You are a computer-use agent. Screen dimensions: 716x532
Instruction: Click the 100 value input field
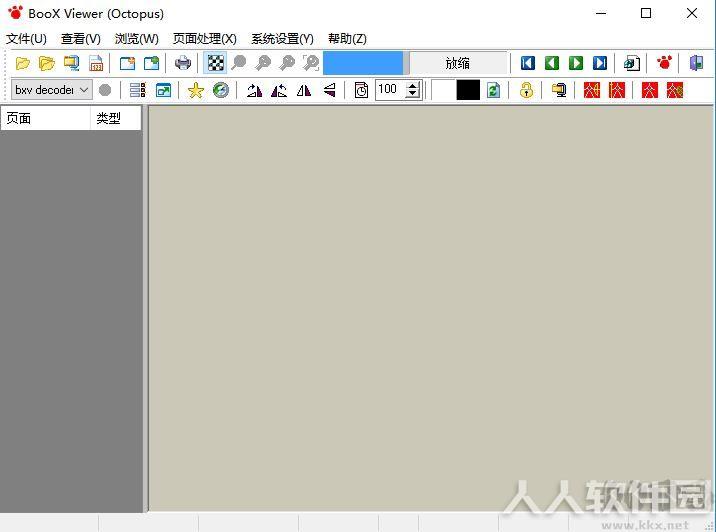391,90
